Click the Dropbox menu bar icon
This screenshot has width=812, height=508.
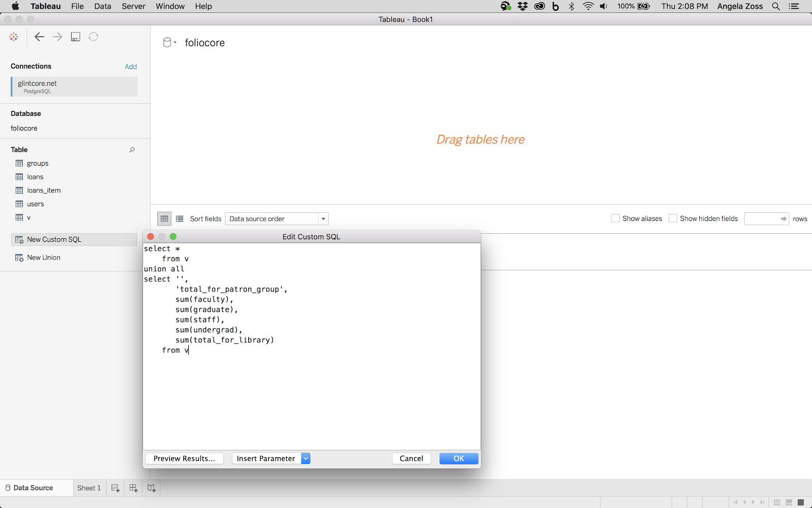[523, 6]
